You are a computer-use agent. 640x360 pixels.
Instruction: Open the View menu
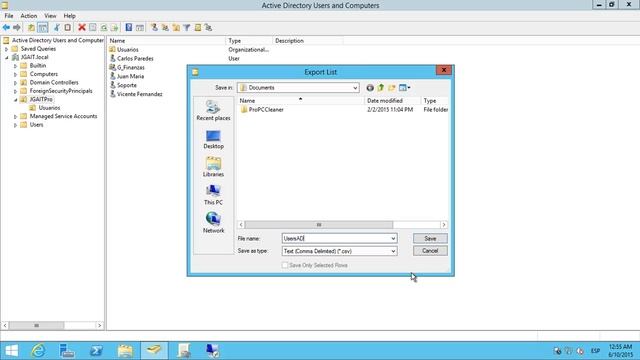[50, 16]
